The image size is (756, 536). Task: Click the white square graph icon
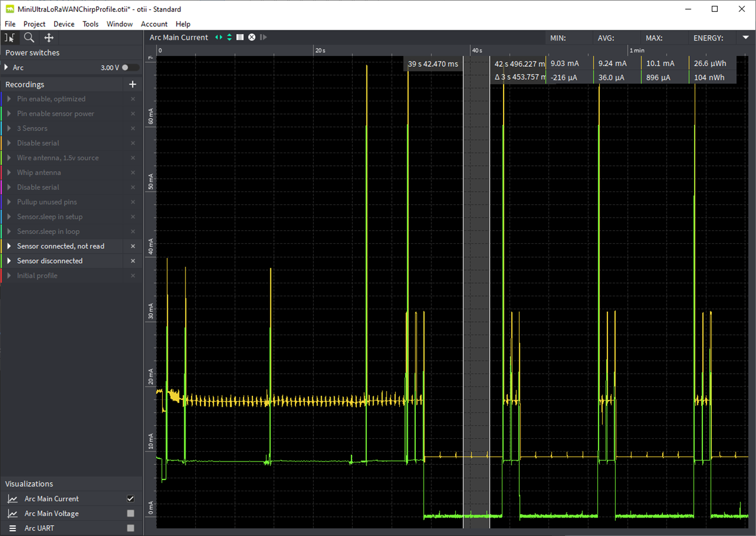[x=240, y=38]
